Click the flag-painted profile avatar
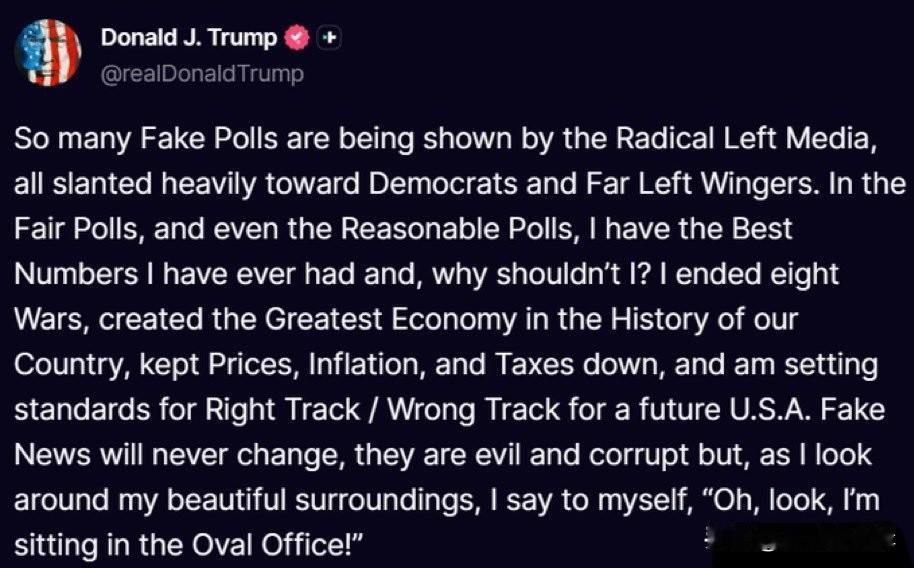The width and height of the screenshot is (914, 568). (49, 53)
